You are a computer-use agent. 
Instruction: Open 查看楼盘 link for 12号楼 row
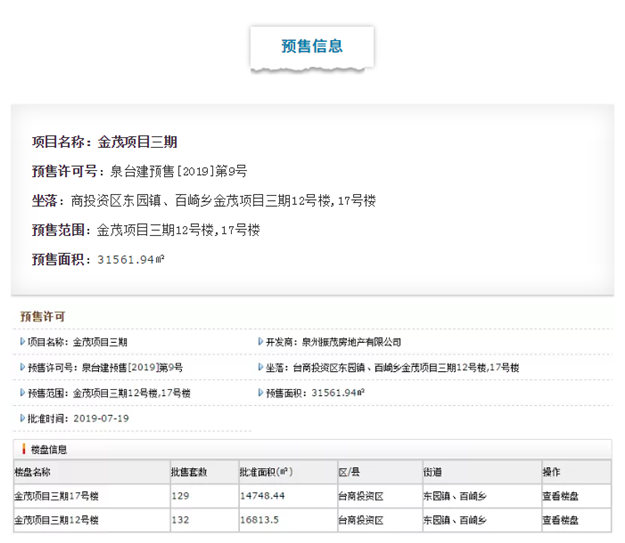560,520
